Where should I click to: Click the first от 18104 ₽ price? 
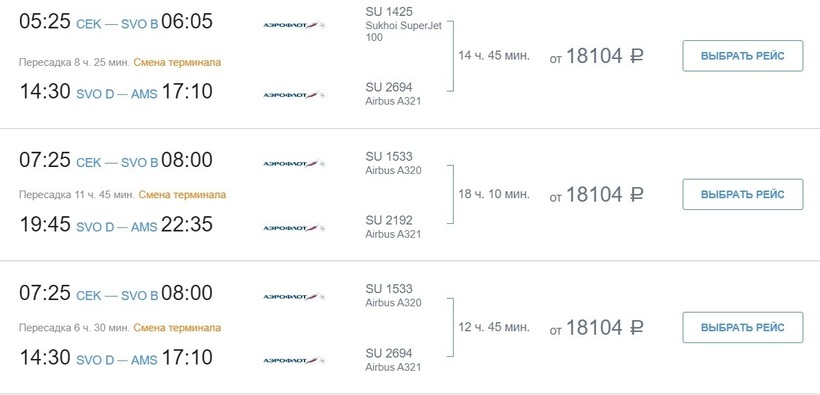coord(596,56)
